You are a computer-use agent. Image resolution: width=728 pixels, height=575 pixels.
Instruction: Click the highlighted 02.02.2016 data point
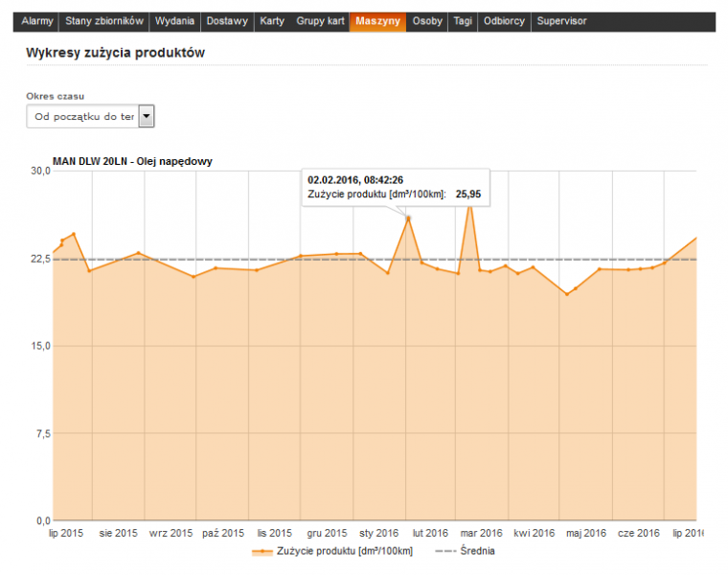pyautogui.click(x=409, y=218)
